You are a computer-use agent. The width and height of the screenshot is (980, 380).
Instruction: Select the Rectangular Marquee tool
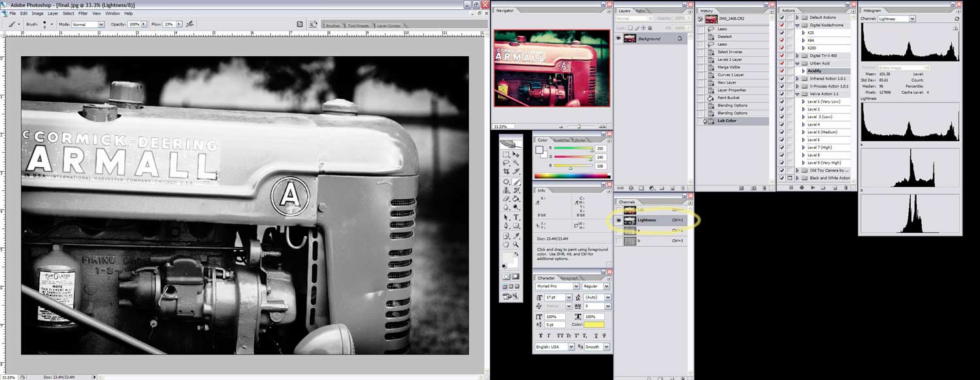[x=506, y=155]
